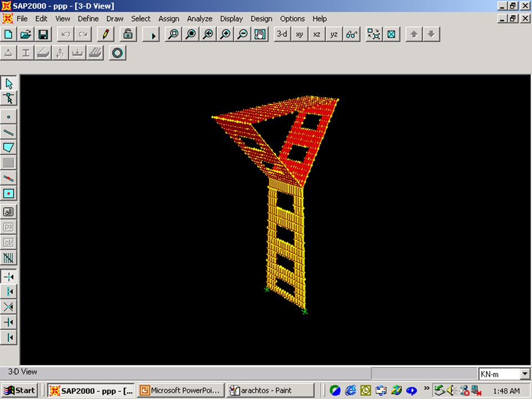
Task: Click the frame span loading icon
Action: coord(78,53)
